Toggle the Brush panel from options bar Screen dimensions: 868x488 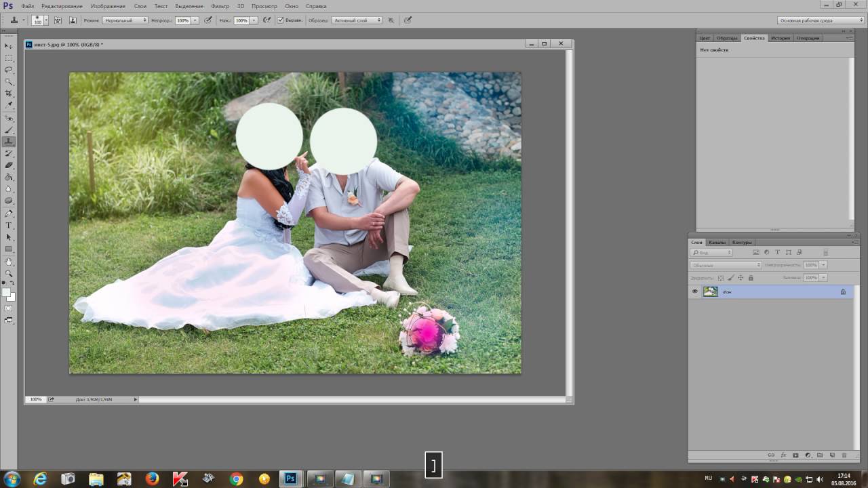point(58,20)
